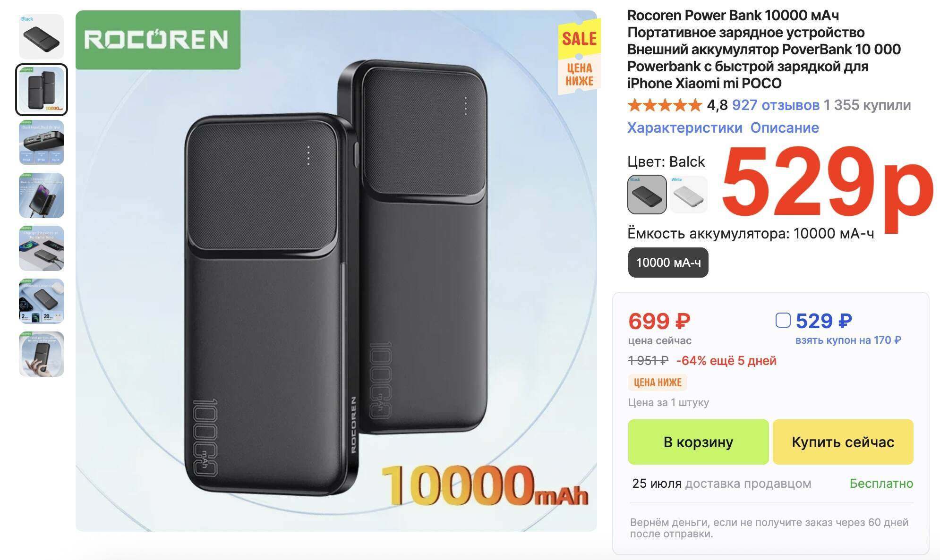Select the currently highlighted 10000mAh thumbnail
This screenshot has height=560, width=940.
pyautogui.click(x=42, y=90)
